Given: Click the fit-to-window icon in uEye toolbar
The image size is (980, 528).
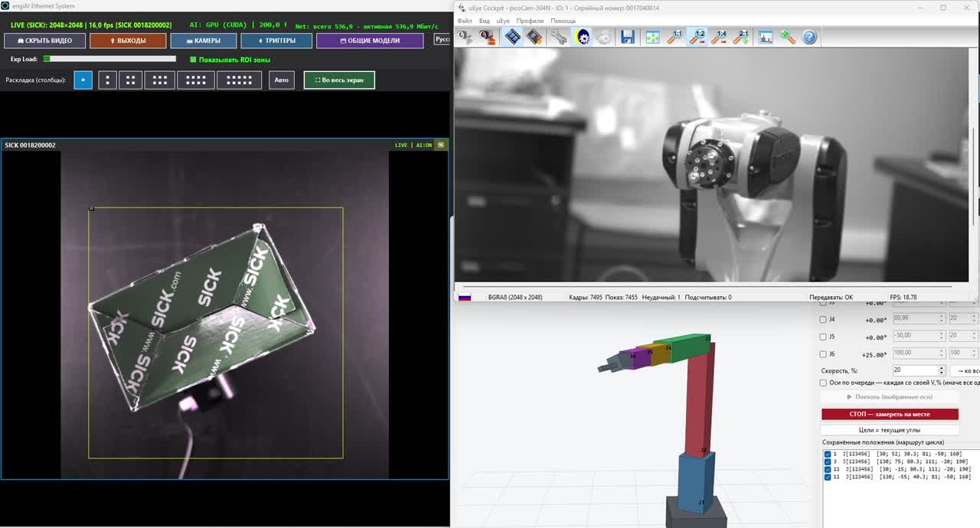Looking at the screenshot, I should (x=652, y=37).
